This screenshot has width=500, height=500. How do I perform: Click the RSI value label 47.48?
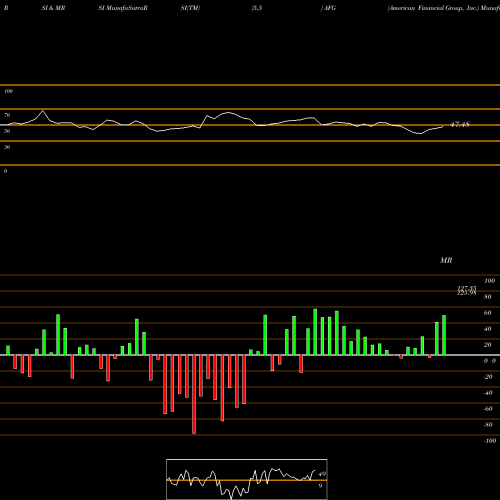tap(460, 125)
